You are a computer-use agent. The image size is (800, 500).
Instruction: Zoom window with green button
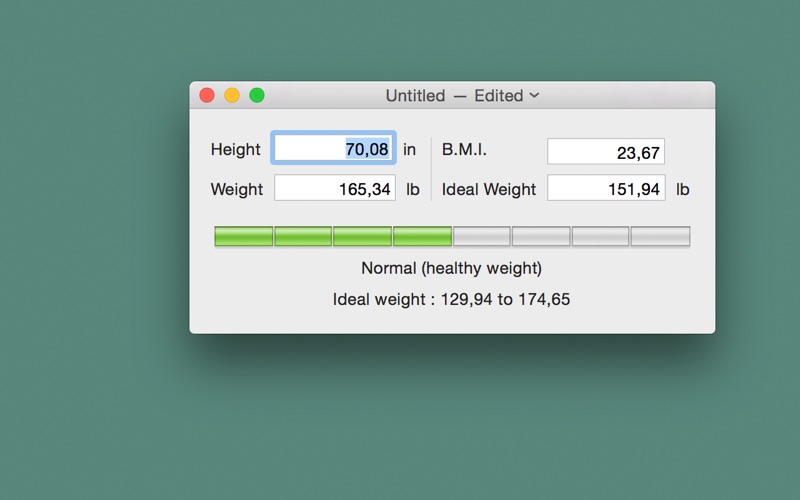(x=257, y=95)
